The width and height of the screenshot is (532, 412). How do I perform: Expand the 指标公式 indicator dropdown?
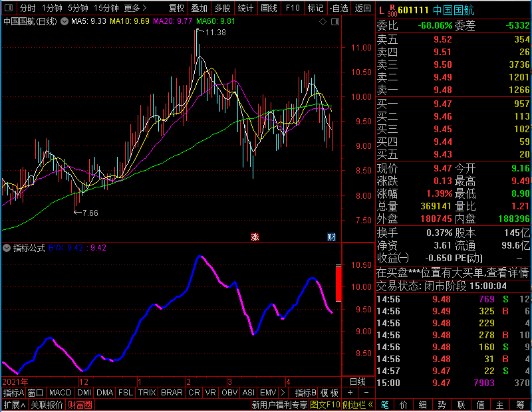[7, 248]
